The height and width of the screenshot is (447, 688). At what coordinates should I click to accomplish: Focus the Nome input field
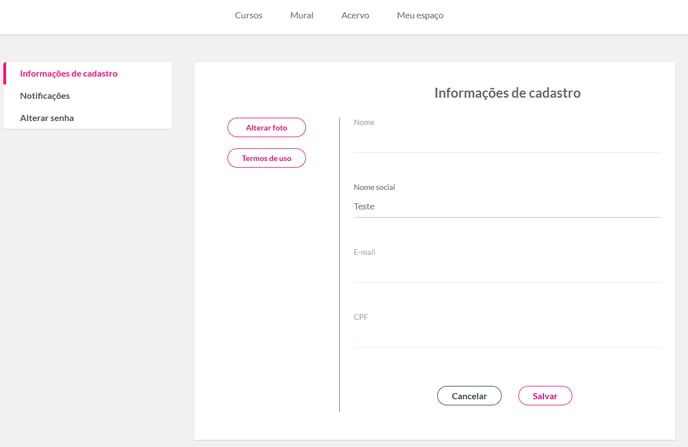[x=507, y=142]
